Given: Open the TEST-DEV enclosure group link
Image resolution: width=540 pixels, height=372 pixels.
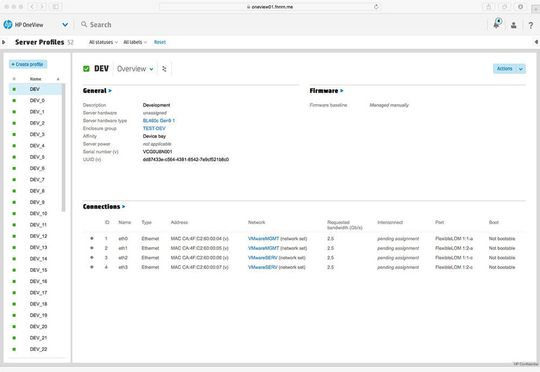Looking at the screenshot, I should coord(154,128).
